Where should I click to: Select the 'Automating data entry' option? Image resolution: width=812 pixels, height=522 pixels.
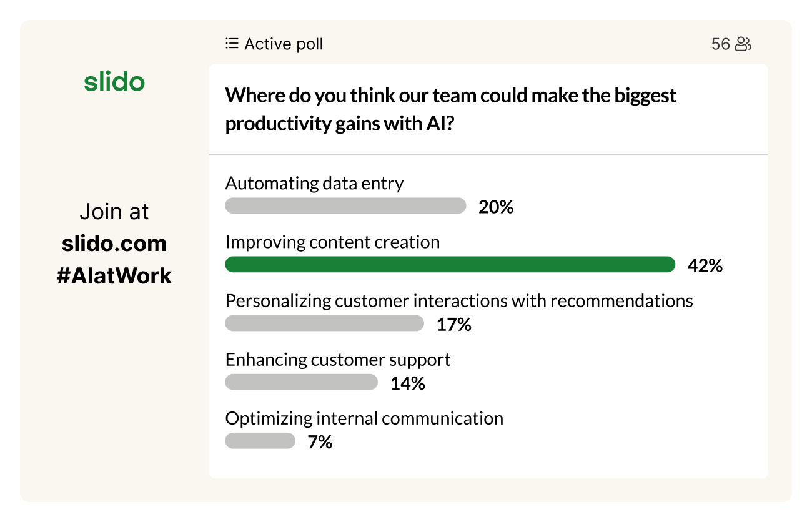(314, 184)
